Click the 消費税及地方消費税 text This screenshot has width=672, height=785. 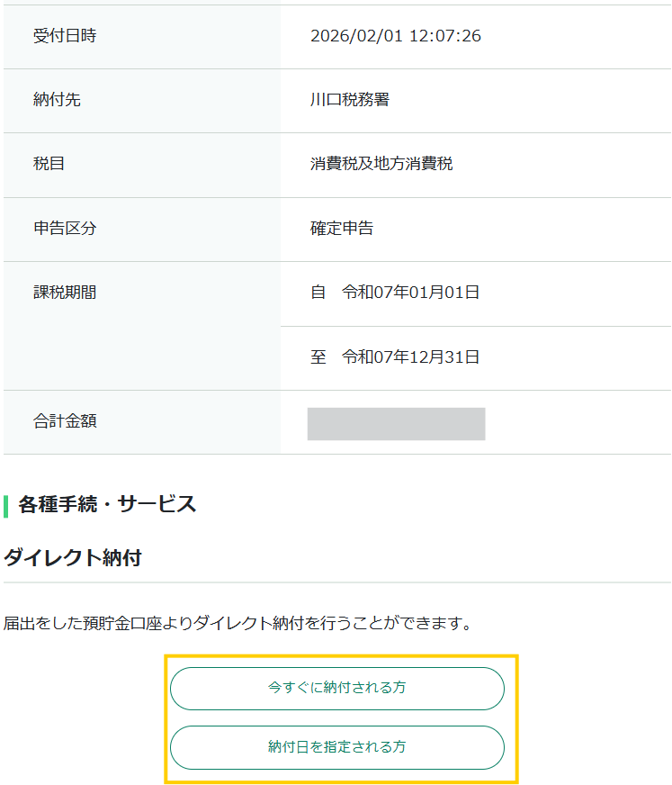[x=381, y=164]
